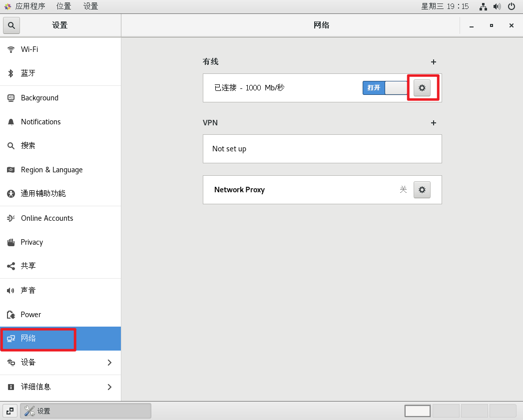Select the 蓝牙 label in sidebar
This screenshot has height=420, width=523.
point(28,73)
